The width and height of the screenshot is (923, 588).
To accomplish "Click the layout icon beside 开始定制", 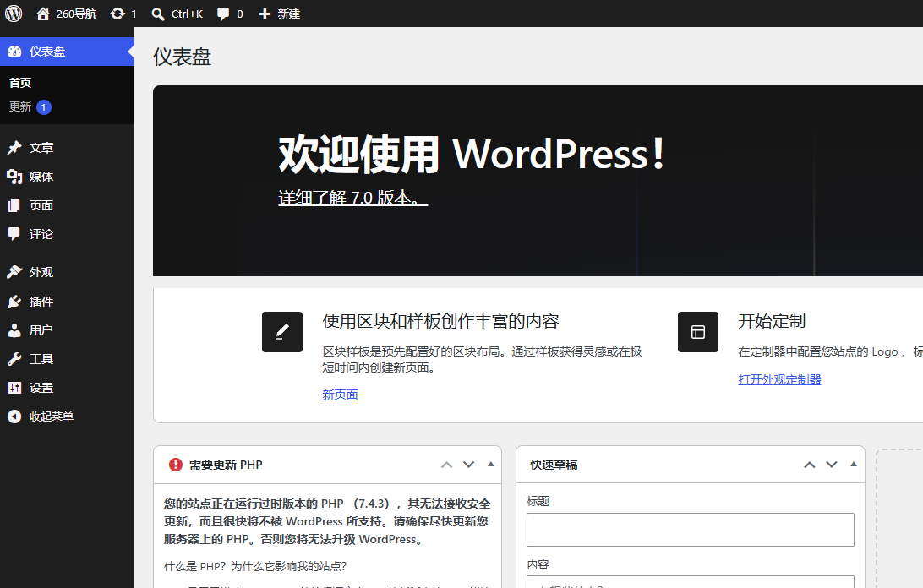I will pos(697,332).
